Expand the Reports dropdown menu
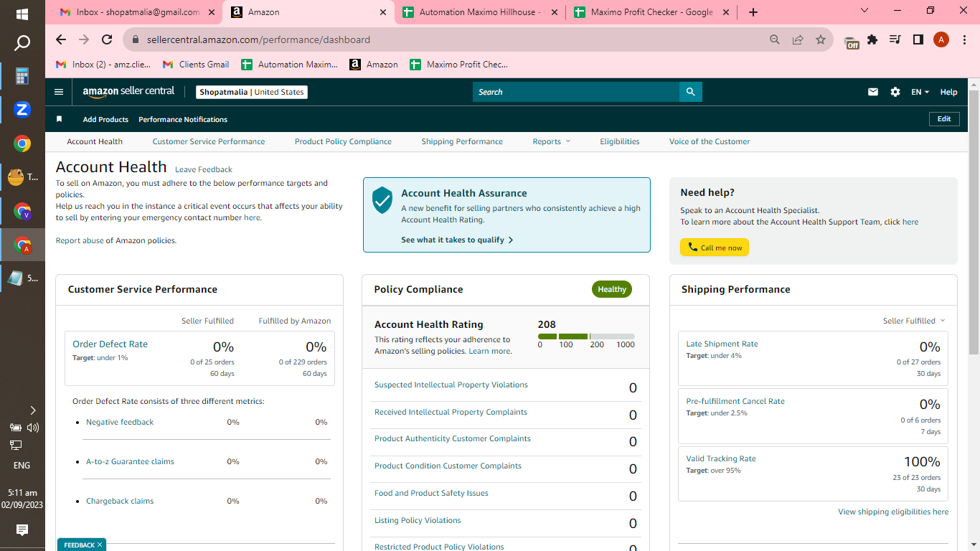This screenshot has height=551, width=980. point(552,141)
